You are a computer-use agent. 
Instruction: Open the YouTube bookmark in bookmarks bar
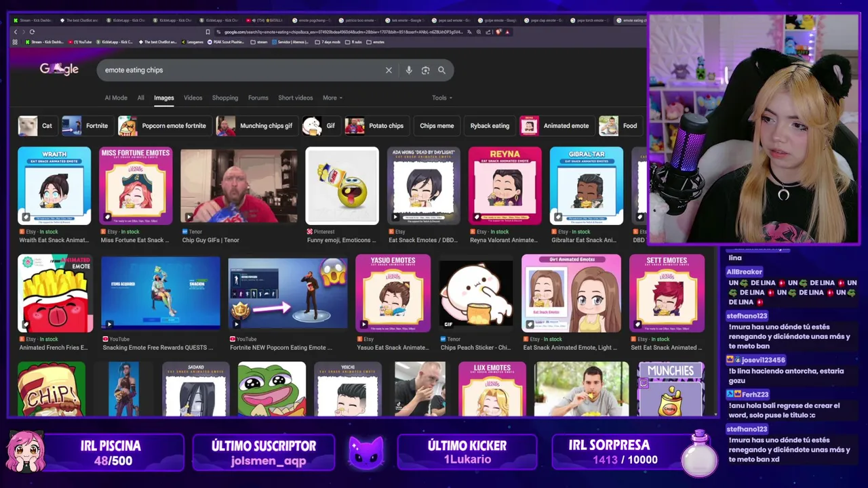pos(80,42)
